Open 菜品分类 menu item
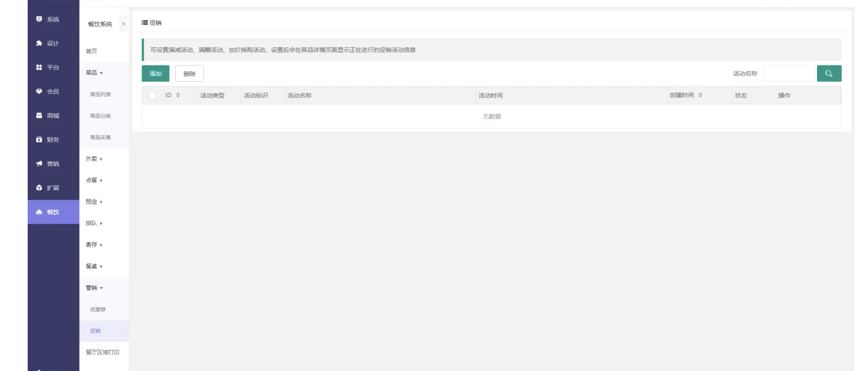The width and height of the screenshot is (868, 371). pos(100,115)
